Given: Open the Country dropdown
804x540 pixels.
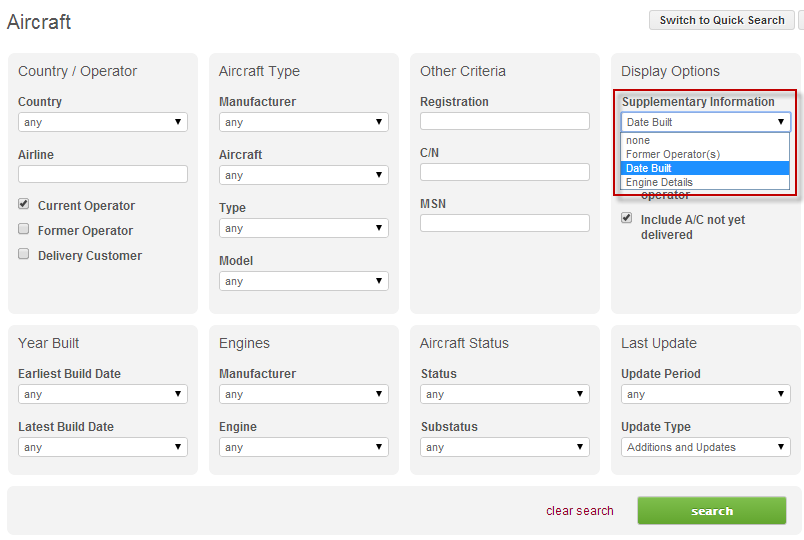Looking at the screenshot, I should coord(103,122).
